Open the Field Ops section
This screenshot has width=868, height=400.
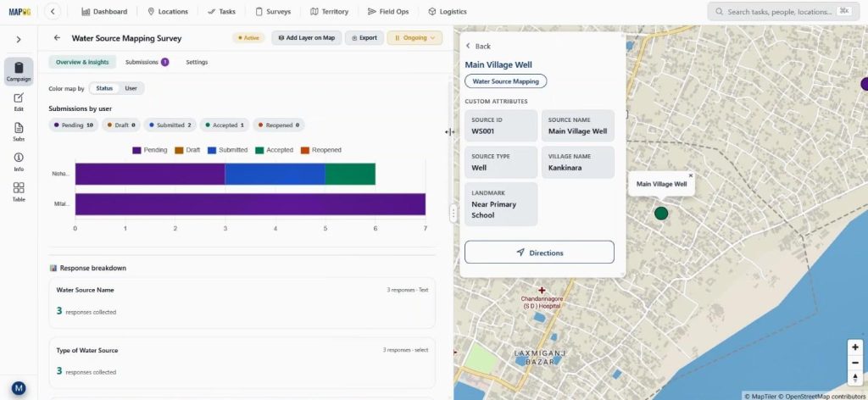tap(388, 12)
